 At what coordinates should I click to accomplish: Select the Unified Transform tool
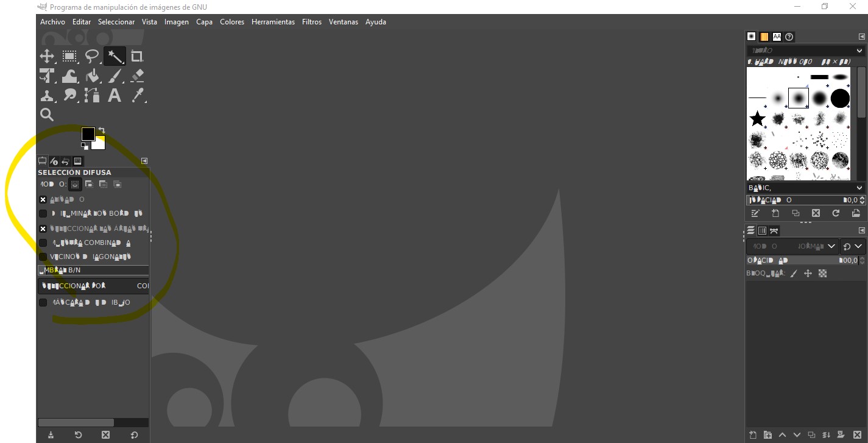tap(47, 76)
